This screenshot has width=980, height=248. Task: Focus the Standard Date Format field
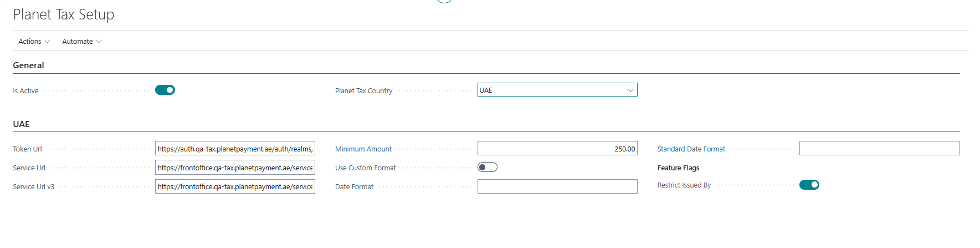879,149
